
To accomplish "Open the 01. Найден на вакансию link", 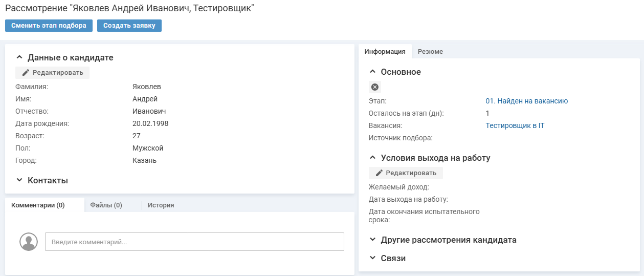I will (x=526, y=101).
